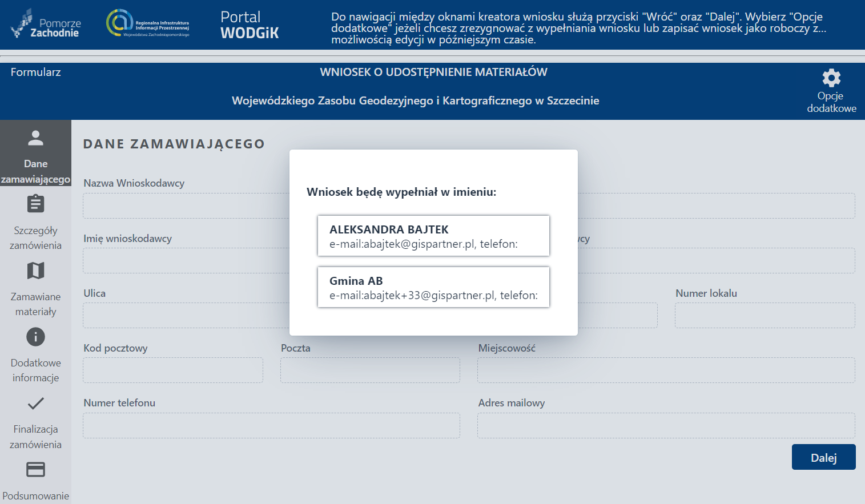Click the Numer lokalu field

click(x=765, y=315)
